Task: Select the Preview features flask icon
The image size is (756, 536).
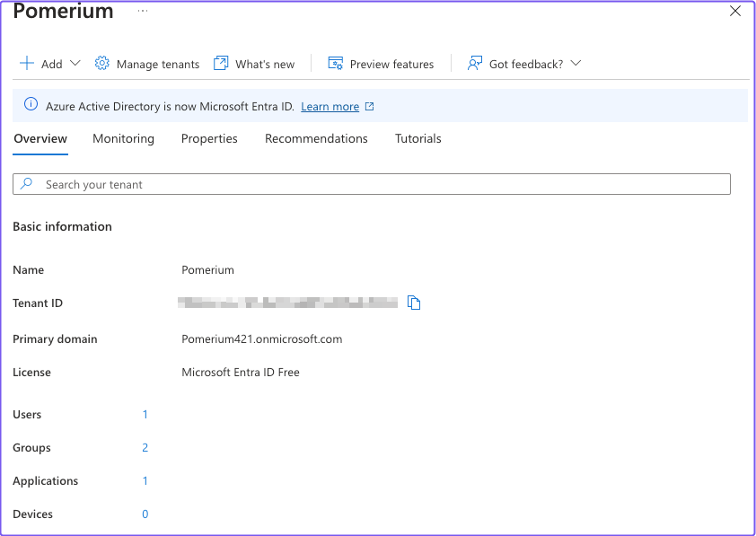Action: pos(335,63)
